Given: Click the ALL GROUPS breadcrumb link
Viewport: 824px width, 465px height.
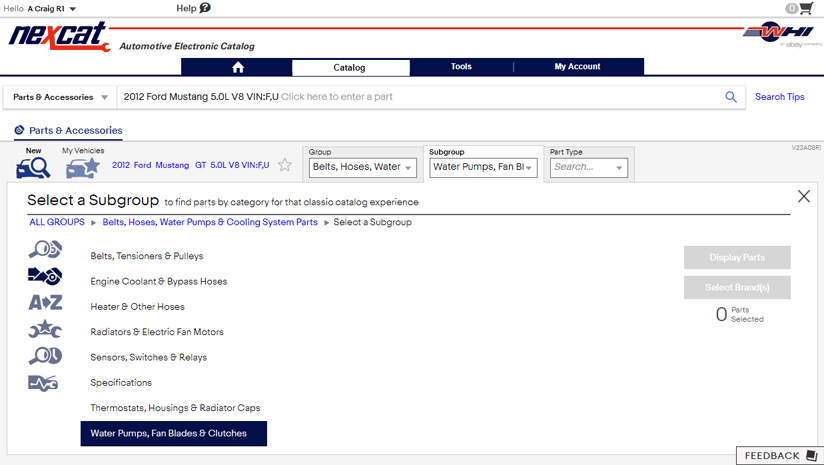Looking at the screenshot, I should click(57, 222).
